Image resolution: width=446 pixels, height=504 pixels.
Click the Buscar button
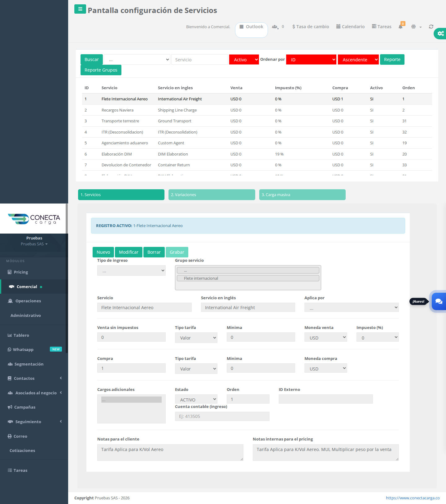92,59
